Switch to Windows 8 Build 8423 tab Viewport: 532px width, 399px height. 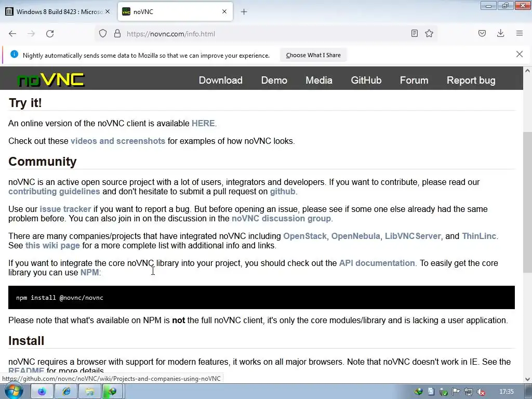tap(58, 11)
